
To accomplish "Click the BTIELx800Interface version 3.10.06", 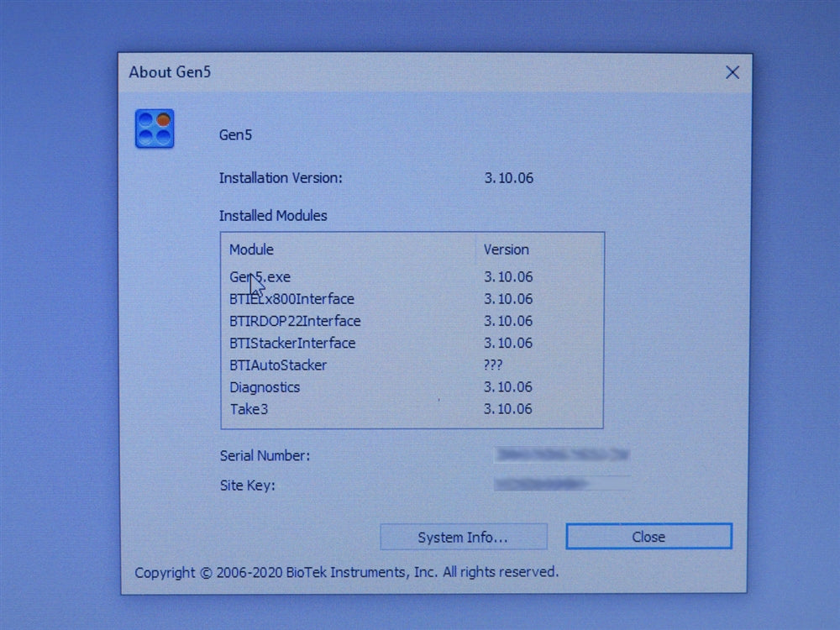I will pyautogui.click(x=508, y=299).
